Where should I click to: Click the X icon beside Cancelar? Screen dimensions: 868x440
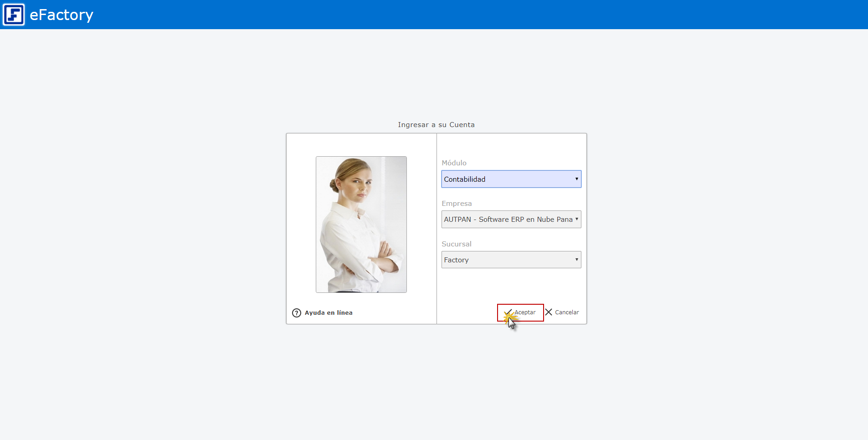click(x=549, y=312)
